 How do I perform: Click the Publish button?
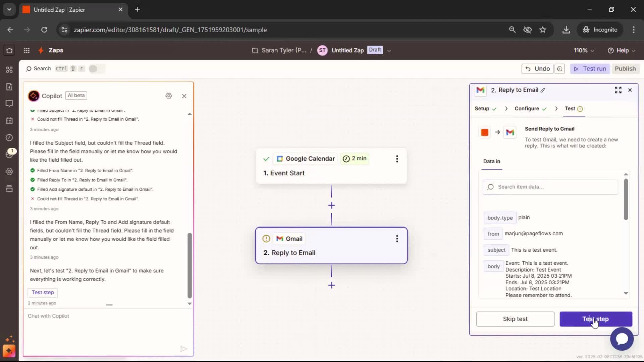click(x=625, y=69)
